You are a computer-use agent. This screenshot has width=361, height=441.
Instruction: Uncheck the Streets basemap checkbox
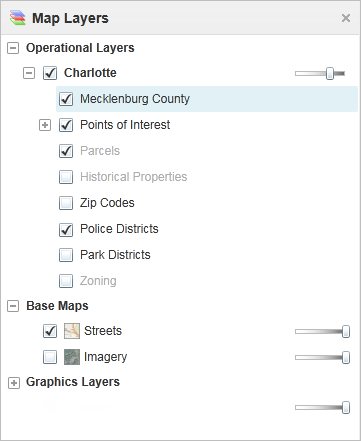coord(50,331)
